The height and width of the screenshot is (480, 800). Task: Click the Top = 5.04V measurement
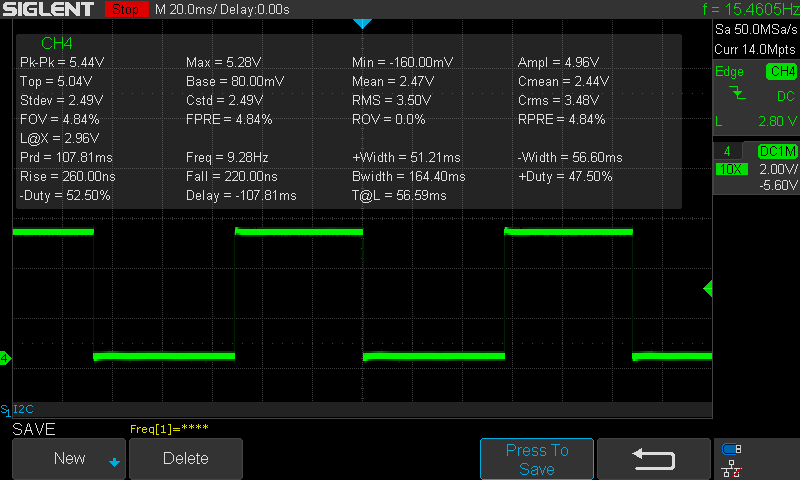[x=56, y=81]
